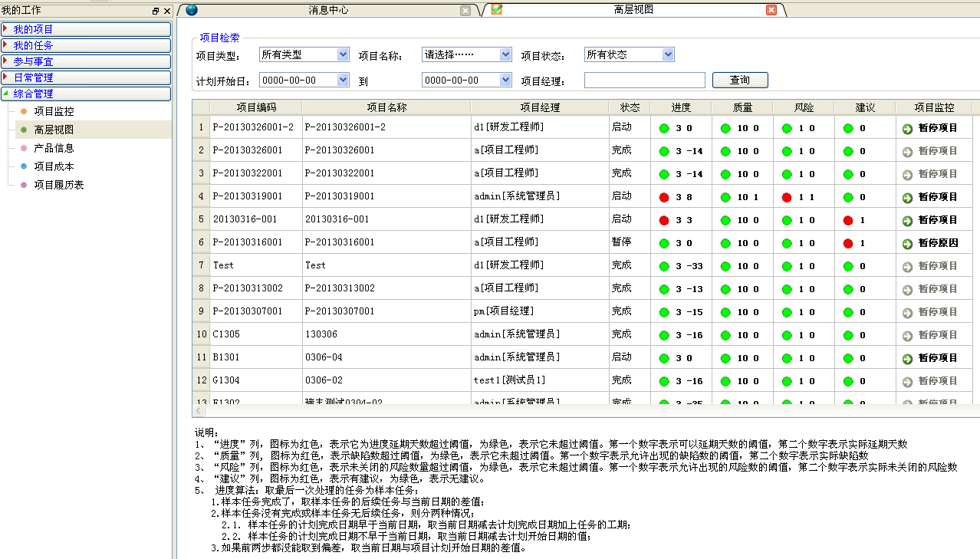
Task: Expand the 日常管理 section
Action: [x=86, y=77]
